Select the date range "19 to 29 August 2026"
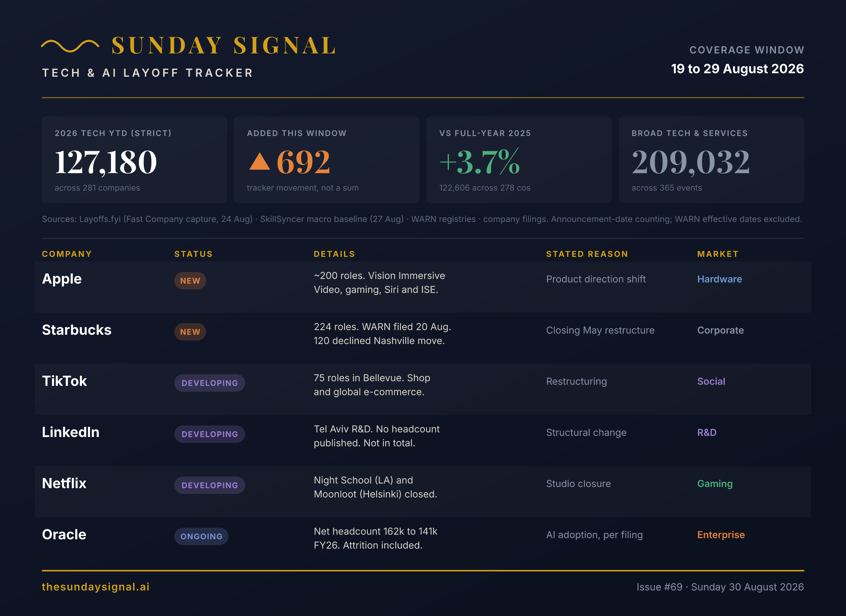This screenshot has width=846, height=616. 737,69
